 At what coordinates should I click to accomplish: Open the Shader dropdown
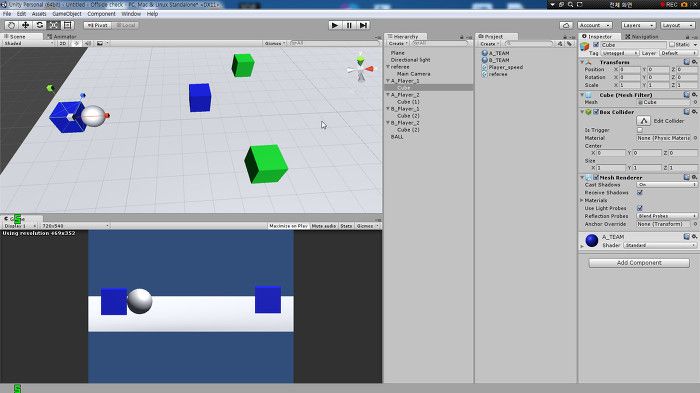[659, 245]
